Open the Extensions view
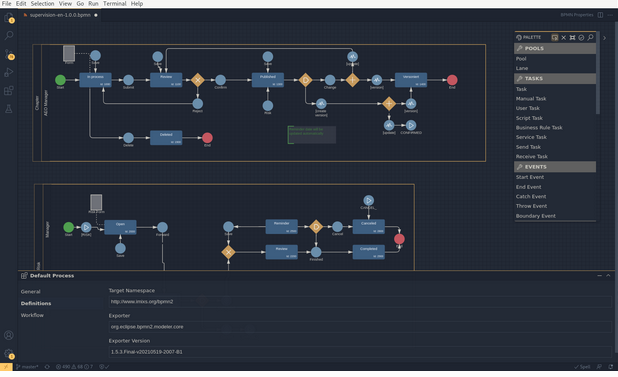618x377 pixels. pyautogui.click(x=9, y=91)
